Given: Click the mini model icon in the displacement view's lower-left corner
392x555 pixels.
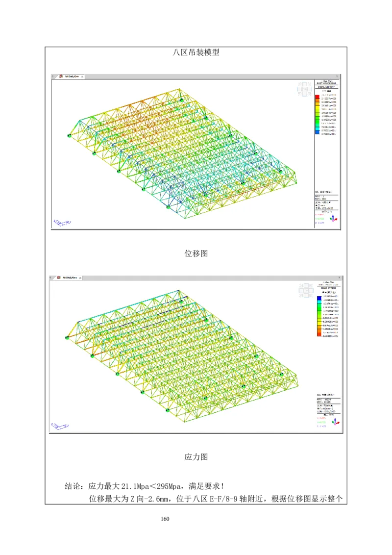Looking at the screenshot, I should 62,223.
